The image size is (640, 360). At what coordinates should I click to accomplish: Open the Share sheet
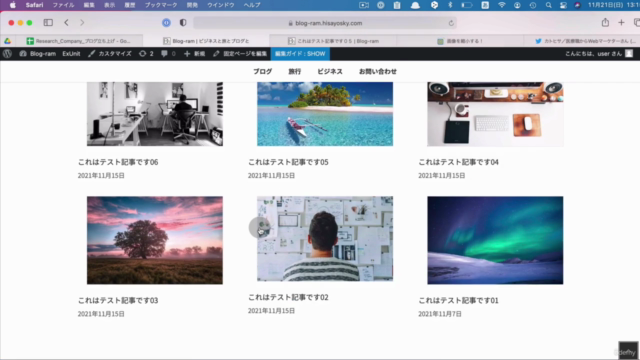point(605,23)
